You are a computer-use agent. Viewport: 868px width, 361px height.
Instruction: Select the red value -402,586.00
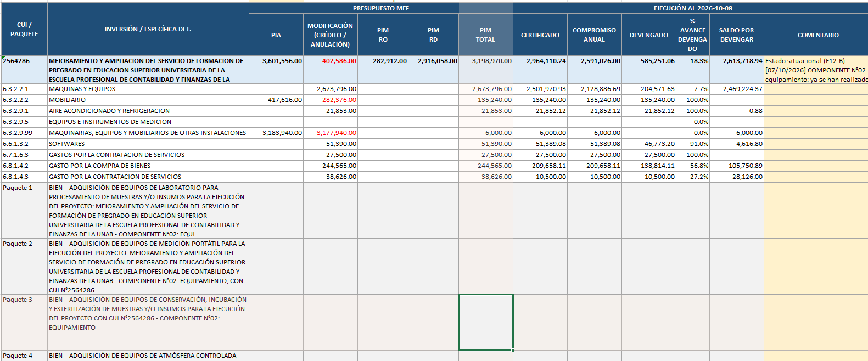coord(331,70)
